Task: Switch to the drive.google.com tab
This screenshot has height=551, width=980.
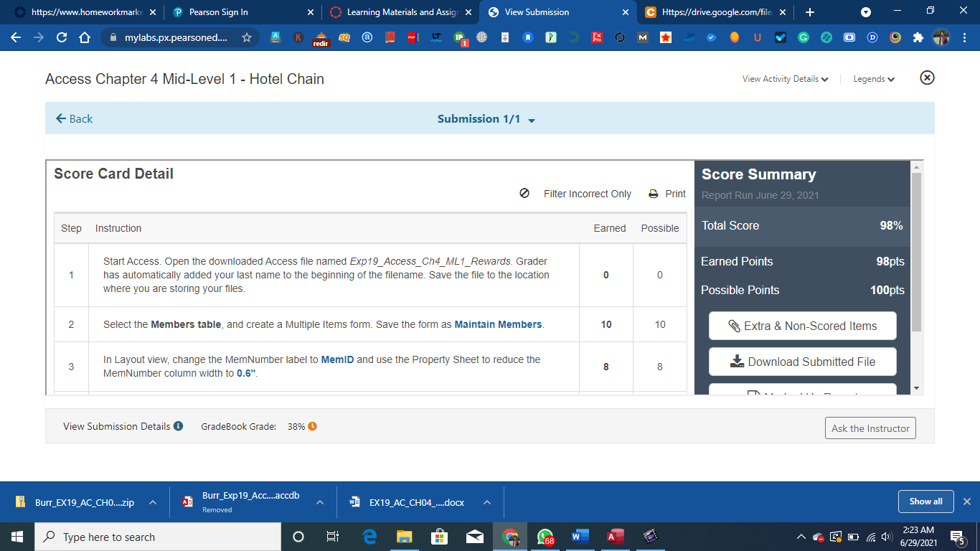Action: tap(716, 12)
